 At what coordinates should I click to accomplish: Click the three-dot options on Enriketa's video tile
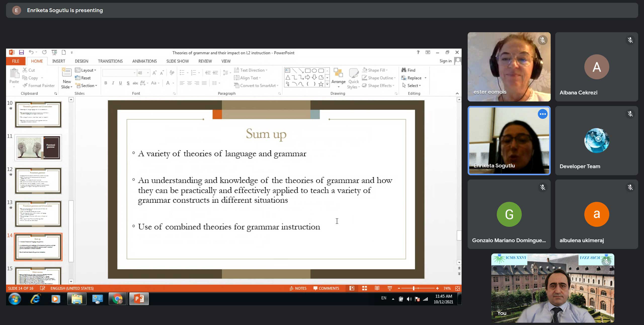(543, 114)
